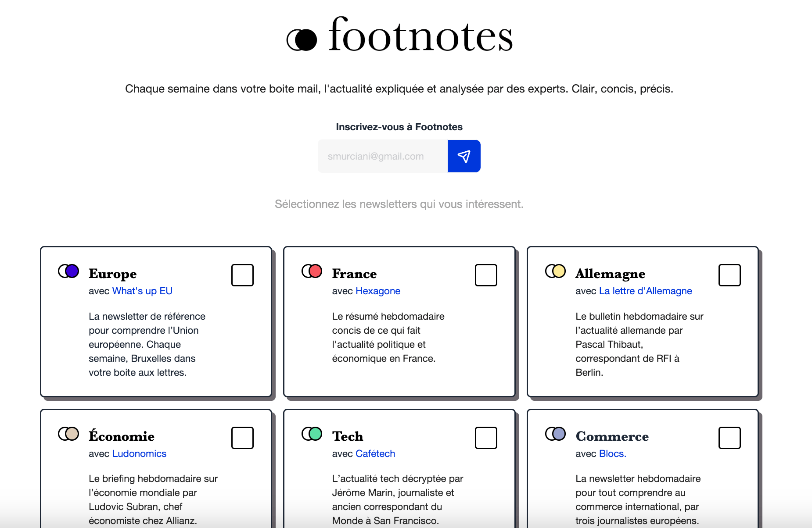Check the France newsletter checkbox

(x=486, y=275)
